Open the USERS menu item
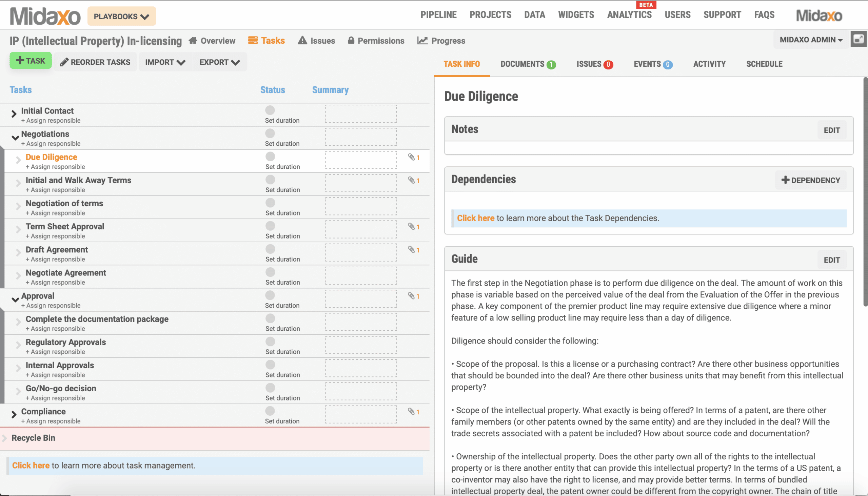 (677, 15)
